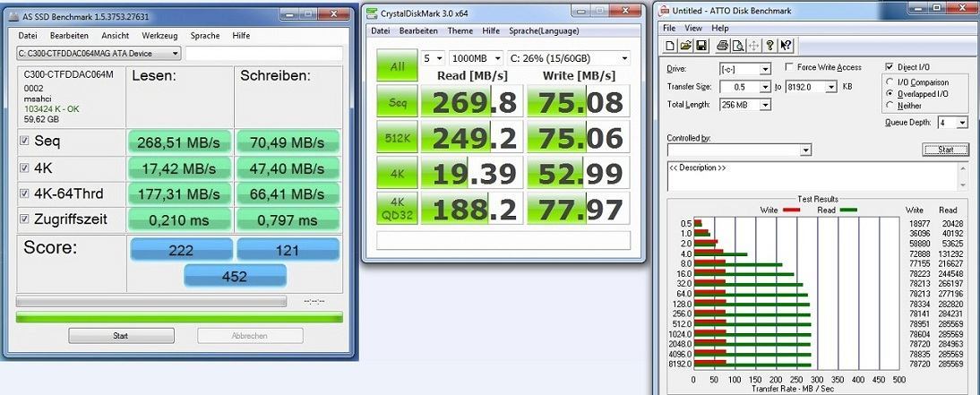This screenshot has width=980, height=395.
Task: Click the Seq test button in CrystalDiskMark
Action: 397,102
